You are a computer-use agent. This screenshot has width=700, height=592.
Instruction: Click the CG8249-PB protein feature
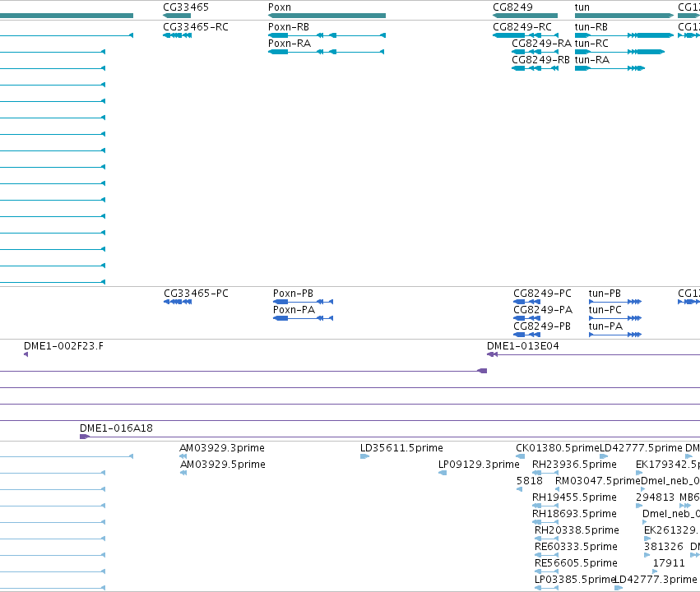526,335
